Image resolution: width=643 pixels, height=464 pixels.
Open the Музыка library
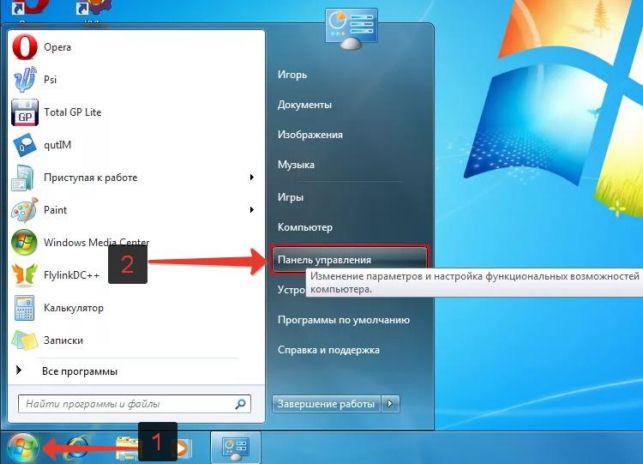point(296,165)
